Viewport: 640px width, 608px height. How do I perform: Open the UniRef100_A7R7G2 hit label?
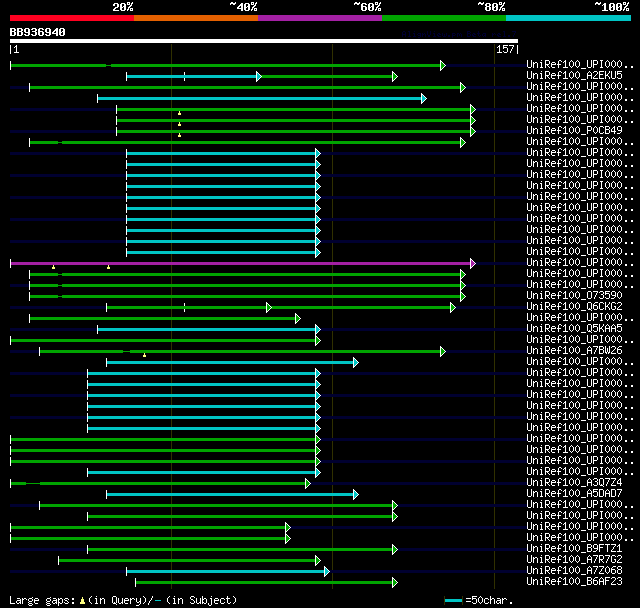[x=574, y=559]
